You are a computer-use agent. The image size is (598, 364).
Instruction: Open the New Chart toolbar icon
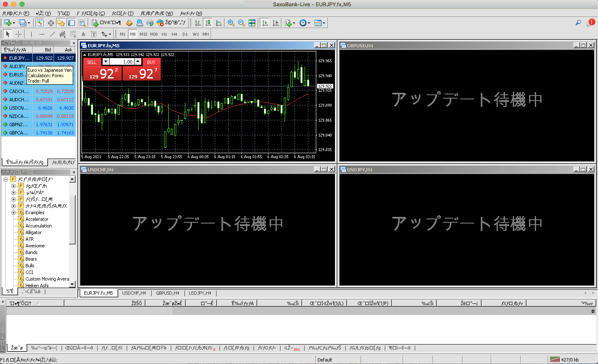[7, 23]
